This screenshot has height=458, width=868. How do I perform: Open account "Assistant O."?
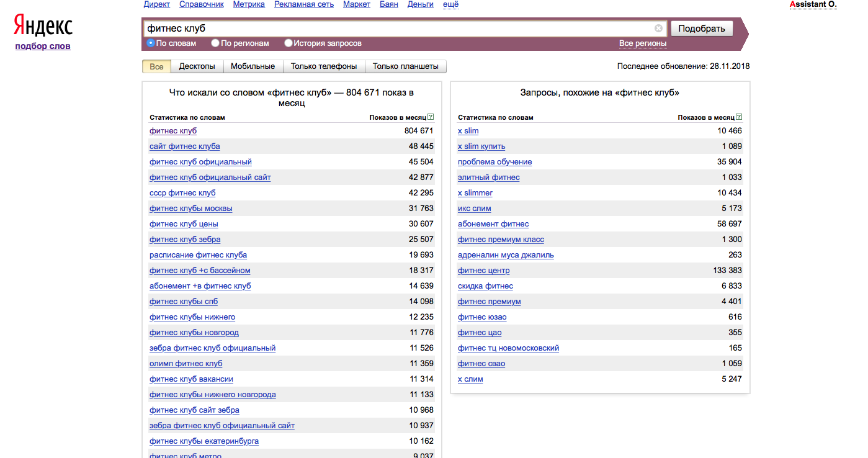tap(813, 4)
